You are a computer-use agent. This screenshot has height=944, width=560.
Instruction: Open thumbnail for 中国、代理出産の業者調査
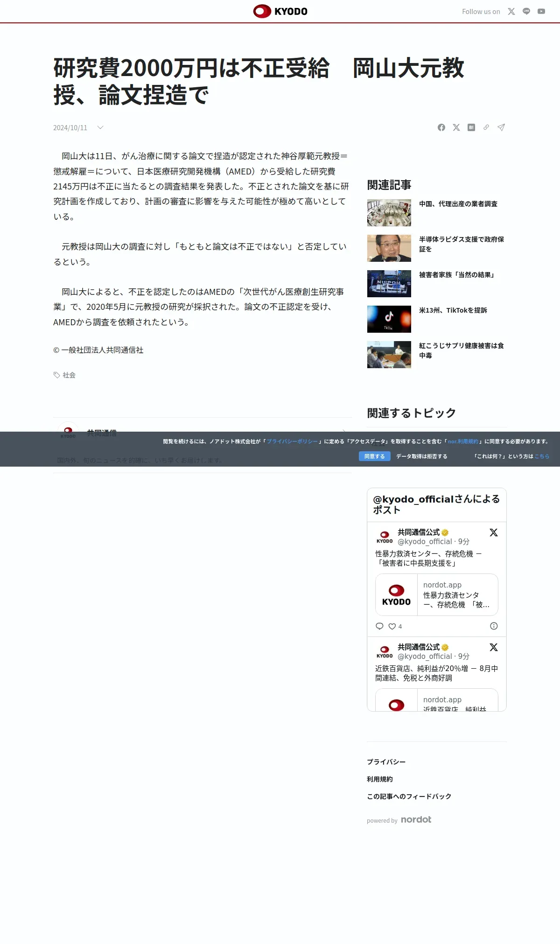pyautogui.click(x=389, y=213)
